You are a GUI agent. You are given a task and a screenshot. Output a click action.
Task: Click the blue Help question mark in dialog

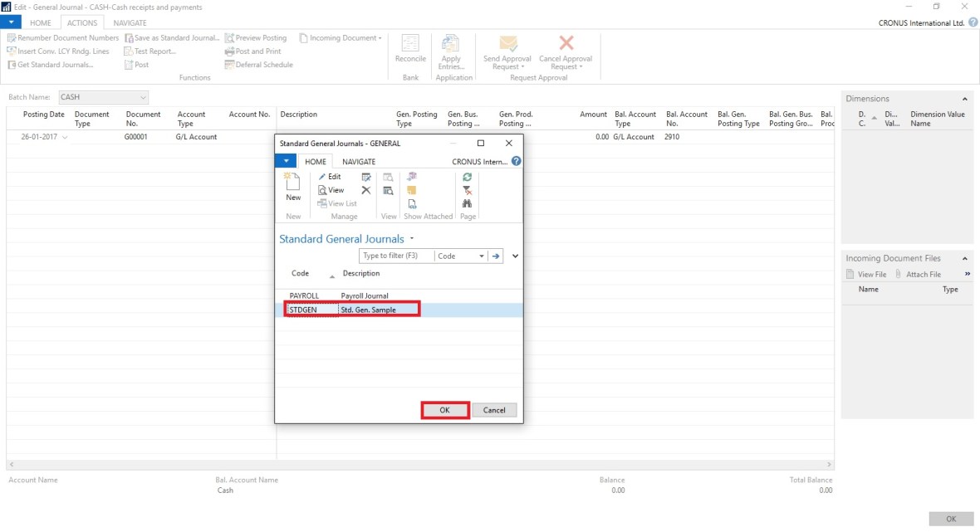pyautogui.click(x=516, y=162)
